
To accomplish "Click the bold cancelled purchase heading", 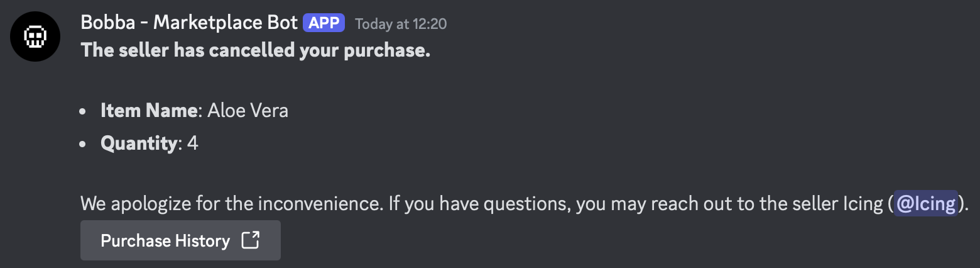I will pos(255,50).
